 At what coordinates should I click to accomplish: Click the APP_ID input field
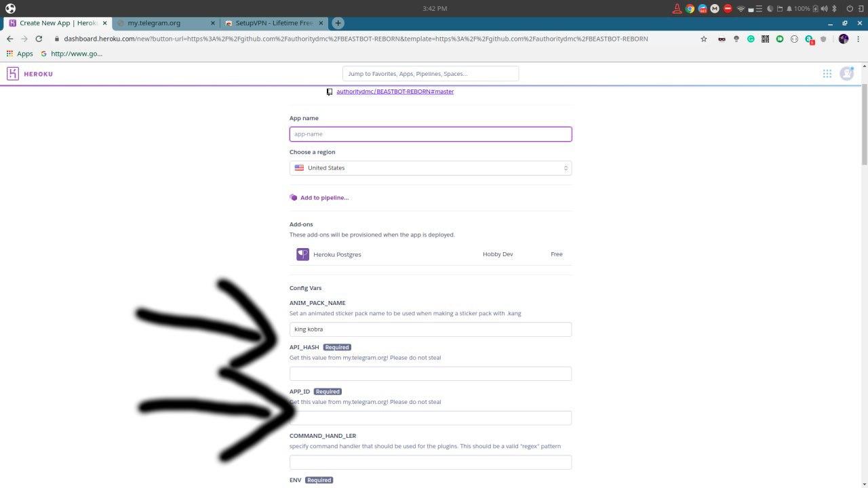click(x=431, y=418)
